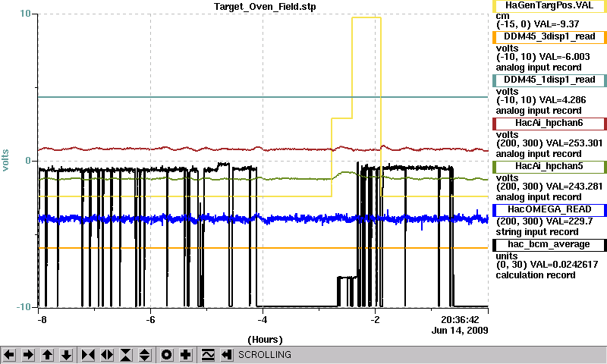607x364 pixels.
Task: Click the (Hours) x-axis label
Action: 265,340
